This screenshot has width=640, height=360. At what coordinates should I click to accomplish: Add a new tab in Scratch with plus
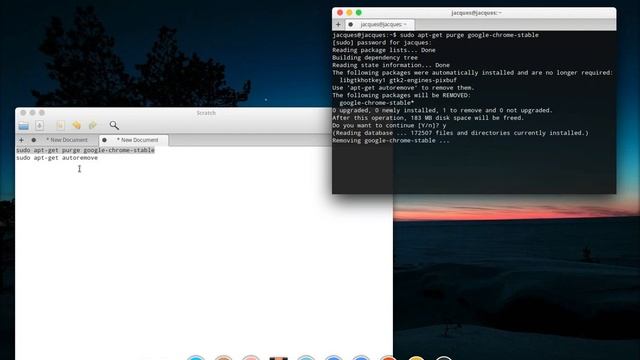(21, 140)
